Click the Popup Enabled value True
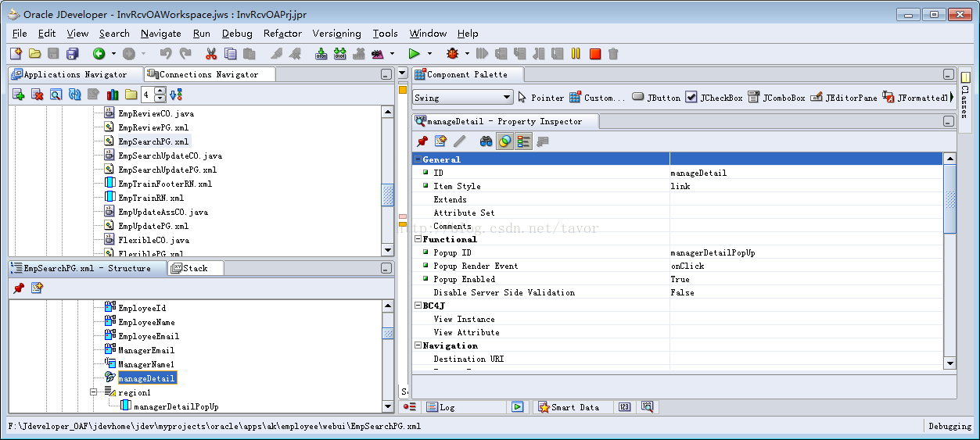Image resolution: width=980 pixels, height=440 pixels. (680, 279)
